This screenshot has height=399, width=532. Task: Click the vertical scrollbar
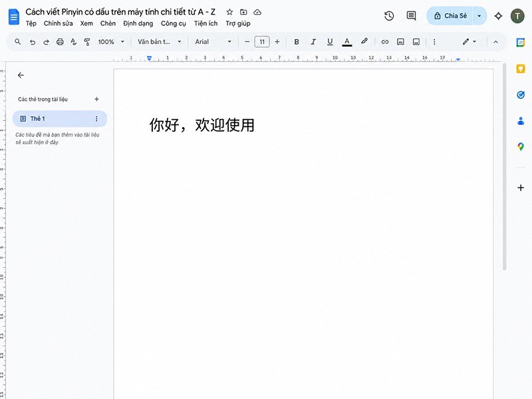tap(505, 166)
